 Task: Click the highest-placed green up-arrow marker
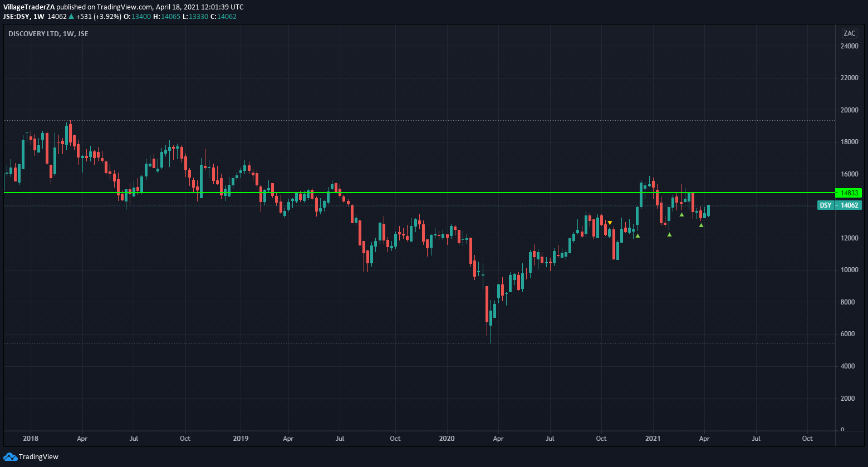coord(681,215)
